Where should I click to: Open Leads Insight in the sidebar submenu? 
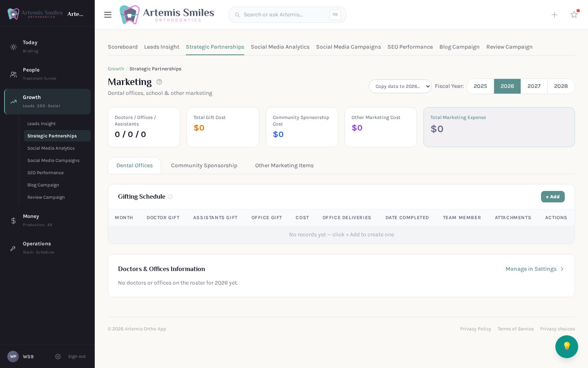coord(57,123)
